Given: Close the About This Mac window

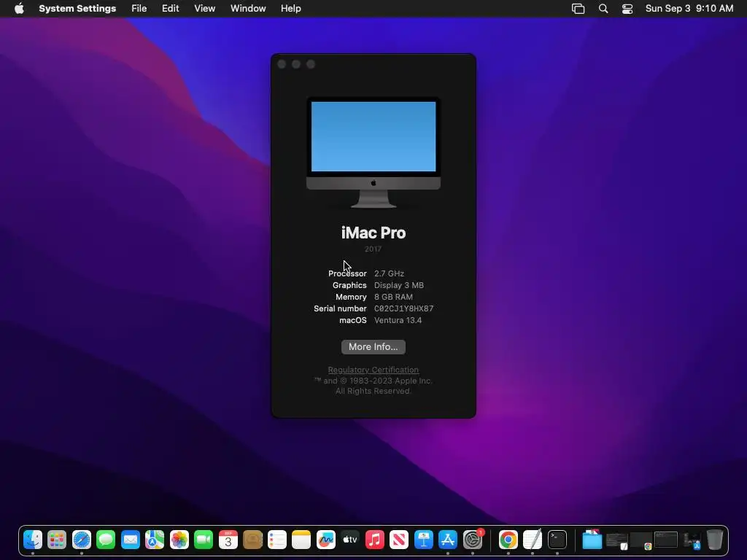Looking at the screenshot, I should [x=282, y=64].
